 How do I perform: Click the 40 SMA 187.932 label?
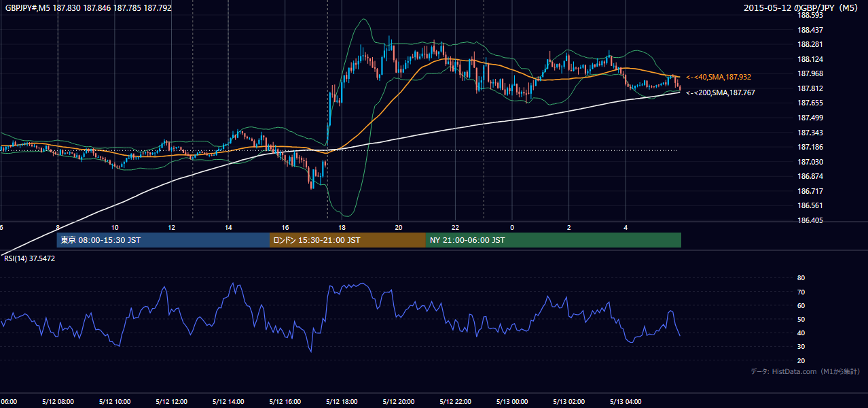(719, 78)
